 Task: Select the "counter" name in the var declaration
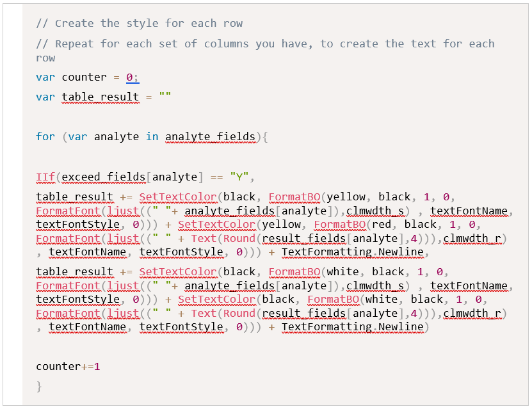[84, 77]
